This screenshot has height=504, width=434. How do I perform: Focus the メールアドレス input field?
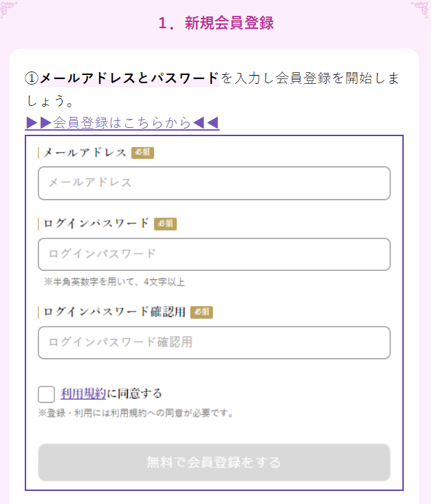point(214,183)
